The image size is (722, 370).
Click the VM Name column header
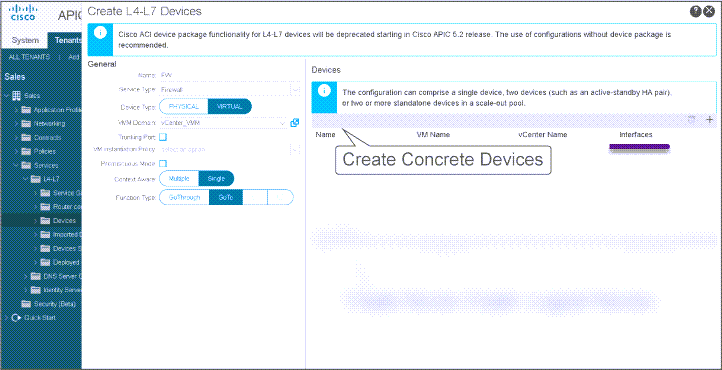click(x=433, y=135)
